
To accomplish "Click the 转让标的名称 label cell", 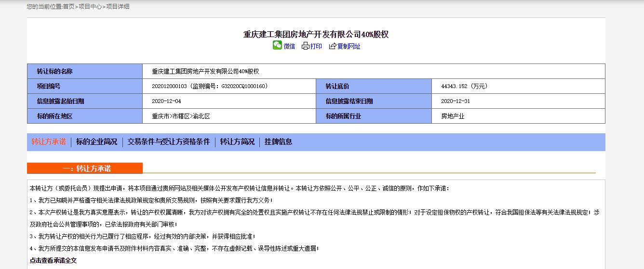I will coord(85,71).
